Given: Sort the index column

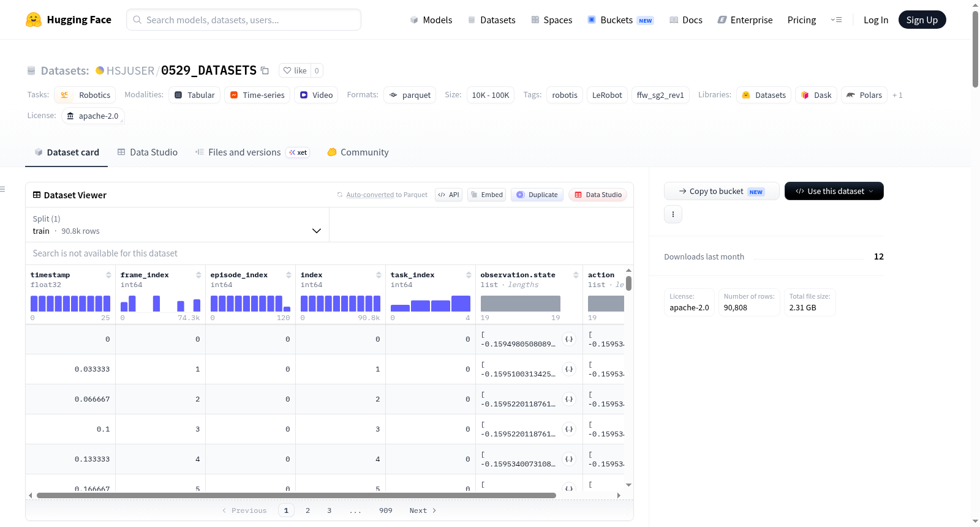Looking at the screenshot, I should 379,275.
